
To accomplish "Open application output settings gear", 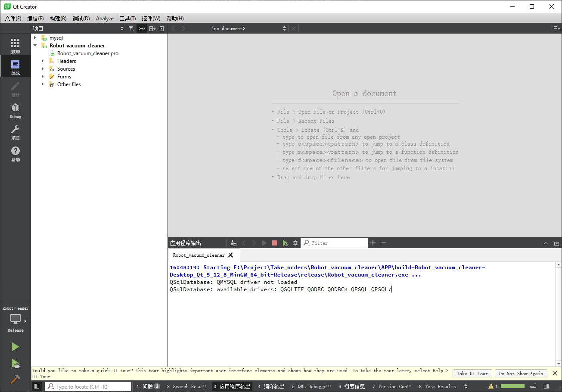I will [x=295, y=243].
